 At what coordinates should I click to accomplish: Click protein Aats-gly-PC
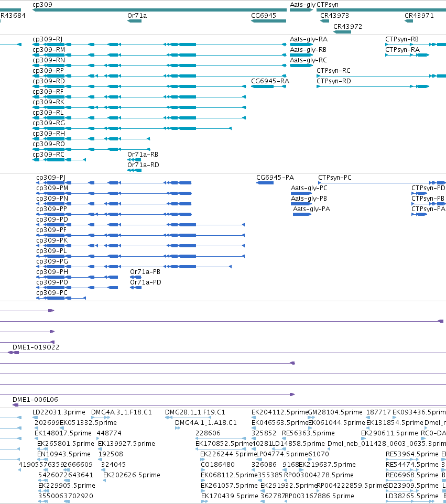301,193
